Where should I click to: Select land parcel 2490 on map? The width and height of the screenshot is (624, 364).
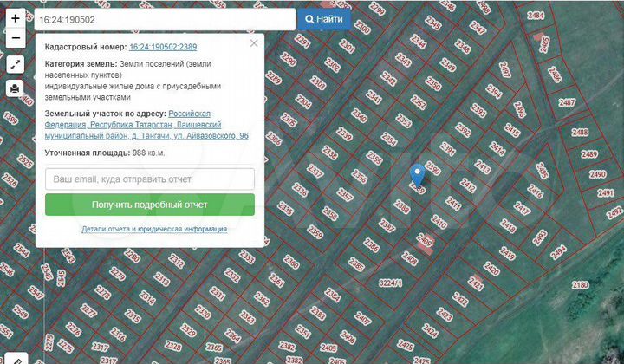tap(597, 174)
